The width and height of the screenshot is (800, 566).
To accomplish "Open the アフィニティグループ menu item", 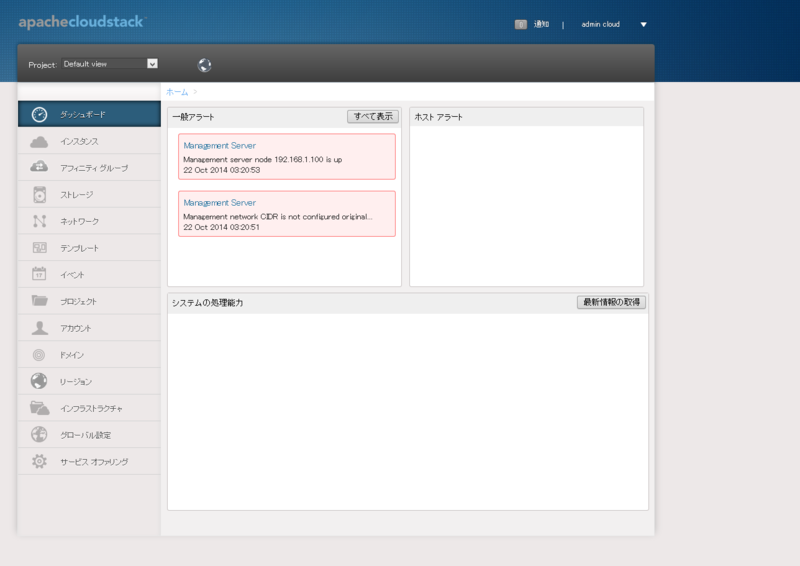I will coord(89,167).
